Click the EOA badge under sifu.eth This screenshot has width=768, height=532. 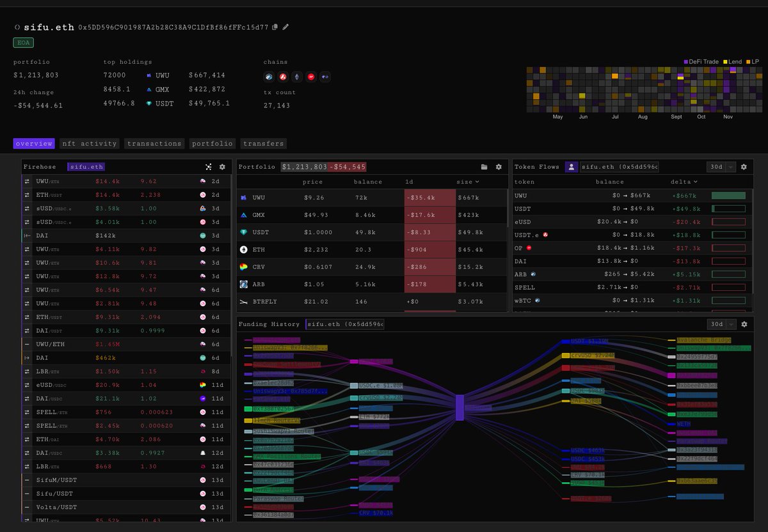23,42
